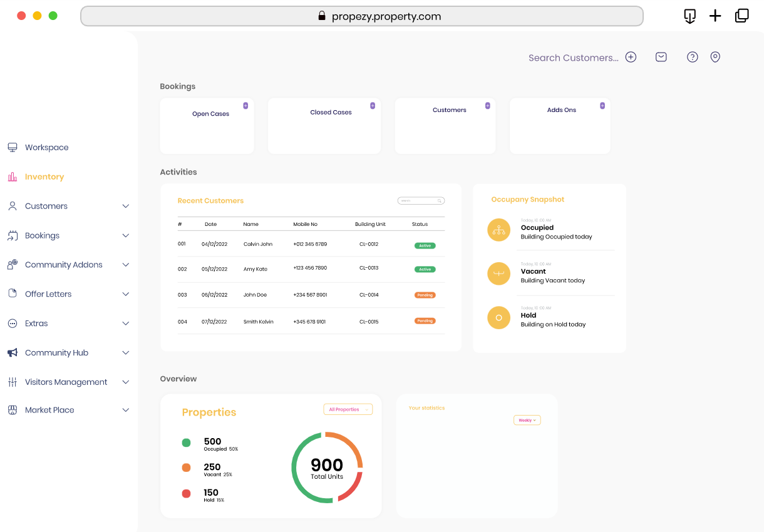764x532 pixels.
Task: Click the Search Customers input field
Action: point(572,57)
